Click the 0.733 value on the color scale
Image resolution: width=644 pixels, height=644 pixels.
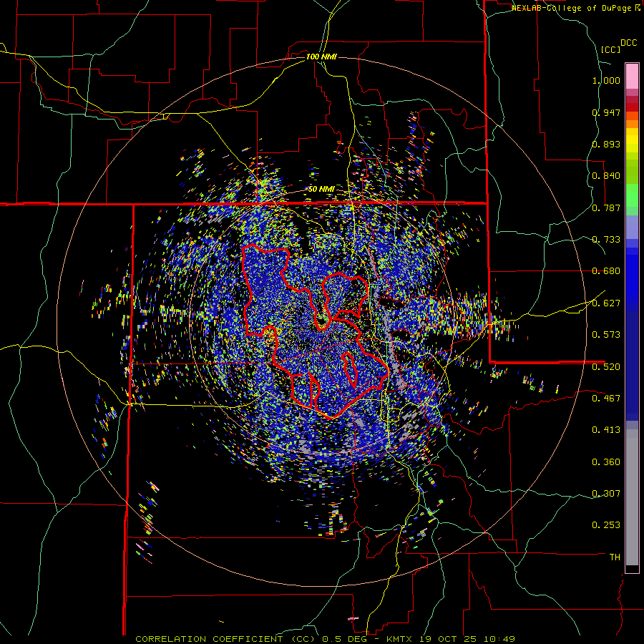(x=606, y=240)
